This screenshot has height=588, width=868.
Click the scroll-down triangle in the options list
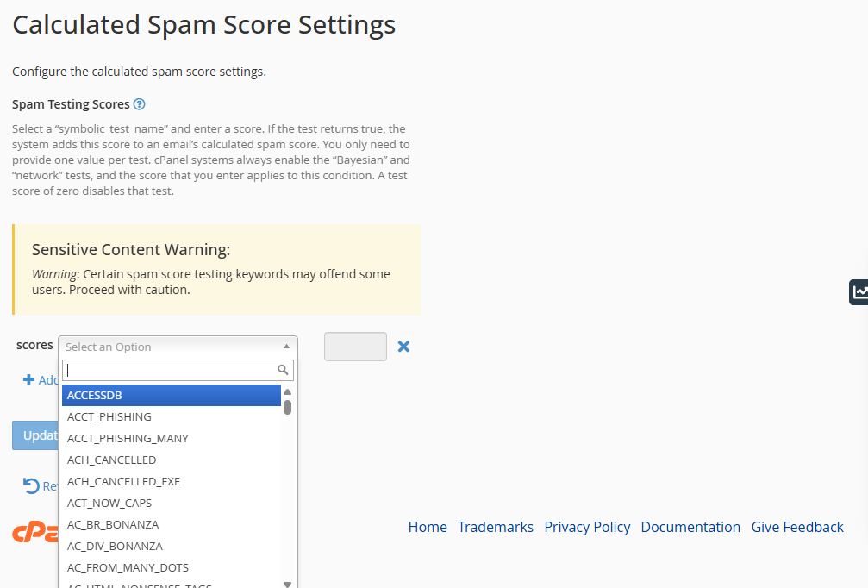click(287, 584)
